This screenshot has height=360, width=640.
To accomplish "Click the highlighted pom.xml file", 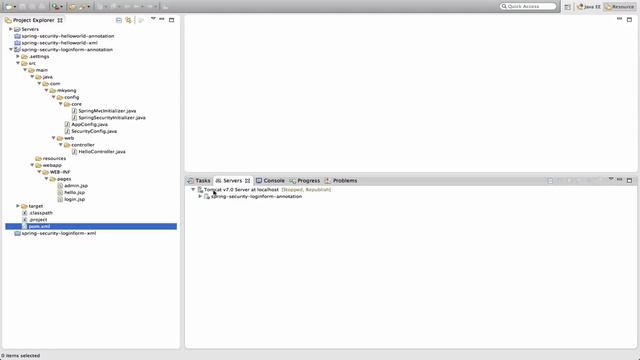I will point(91,226).
